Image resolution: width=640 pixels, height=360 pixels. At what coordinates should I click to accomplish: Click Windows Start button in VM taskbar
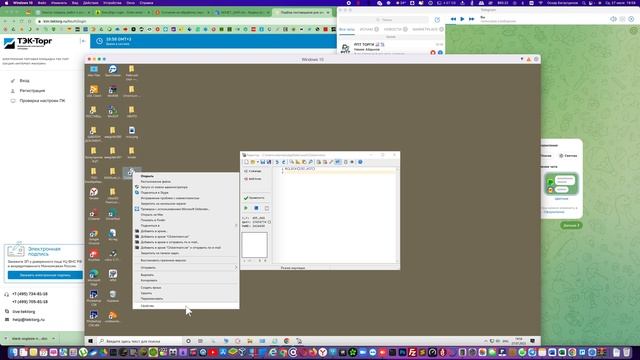pos(91,341)
